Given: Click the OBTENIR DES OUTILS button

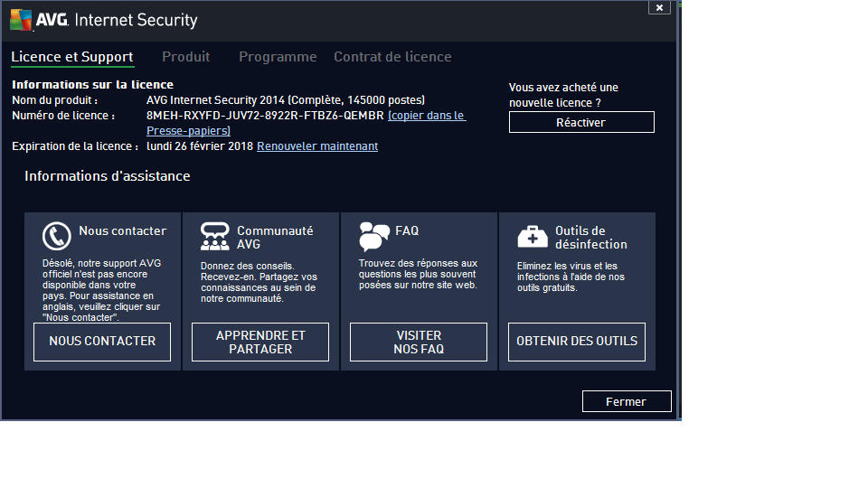Looking at the screenshot, I should point(577,342).
